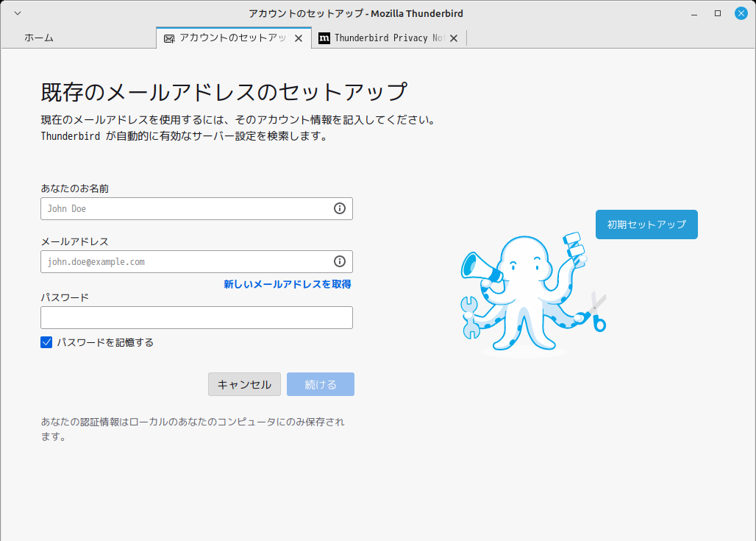756x541 pixels.
Task: Click the 既存のメールアドレスのセットアップ heading
Action: point(224,92)
